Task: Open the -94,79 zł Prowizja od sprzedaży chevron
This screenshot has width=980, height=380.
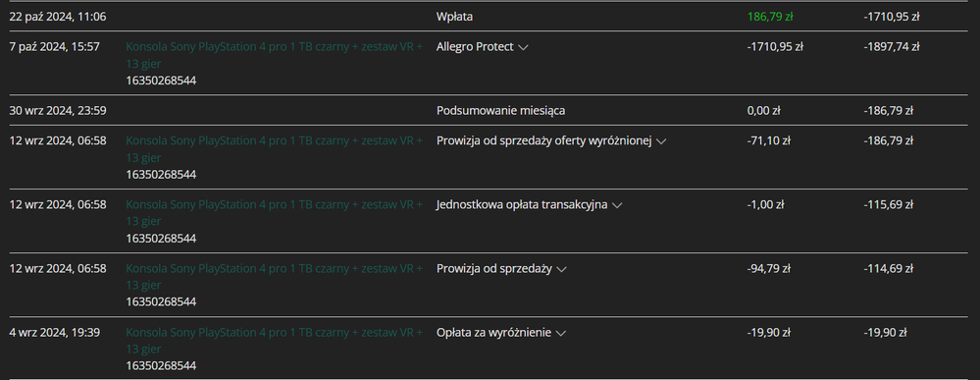Action: pos(561,269)
